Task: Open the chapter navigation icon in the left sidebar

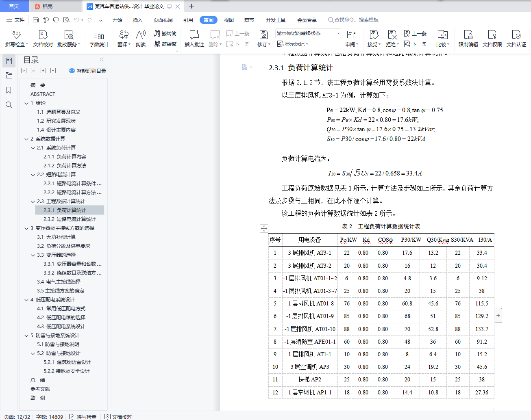Action: coord(9,76)
